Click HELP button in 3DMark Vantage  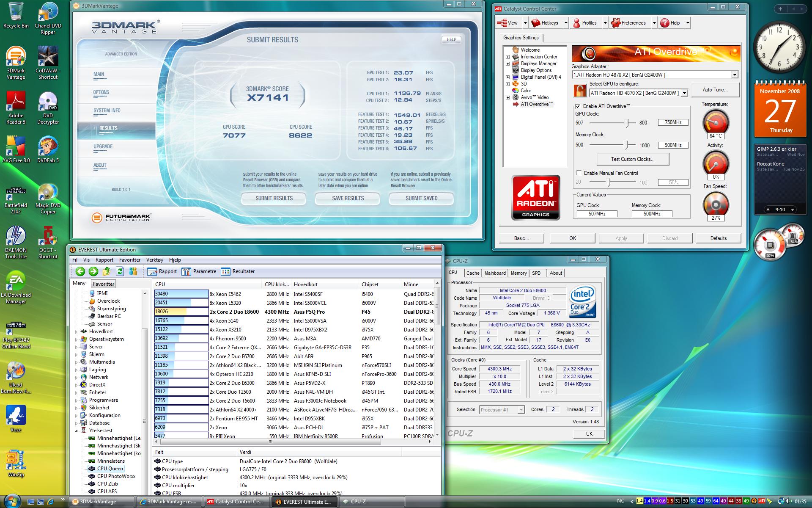click(451, 39)
